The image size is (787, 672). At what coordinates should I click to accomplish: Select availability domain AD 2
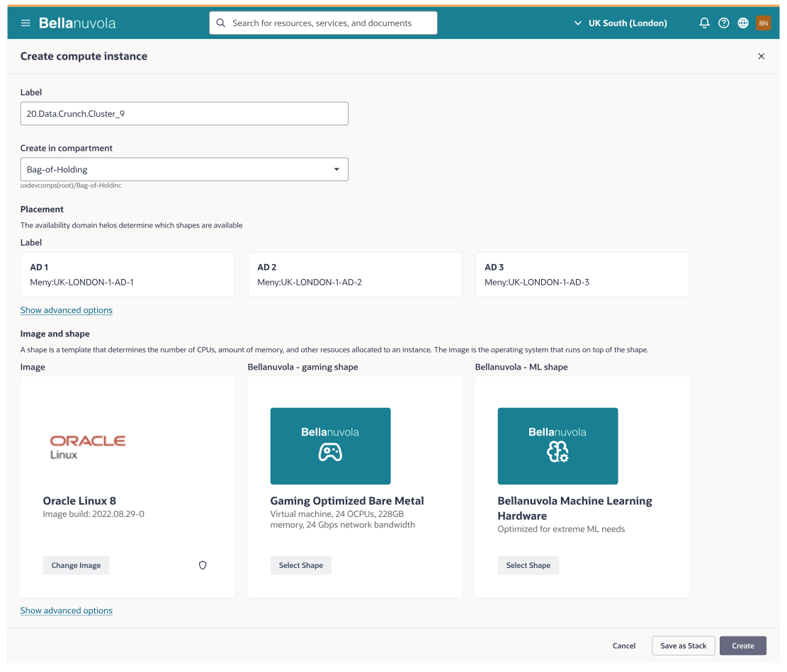point(355,274)
